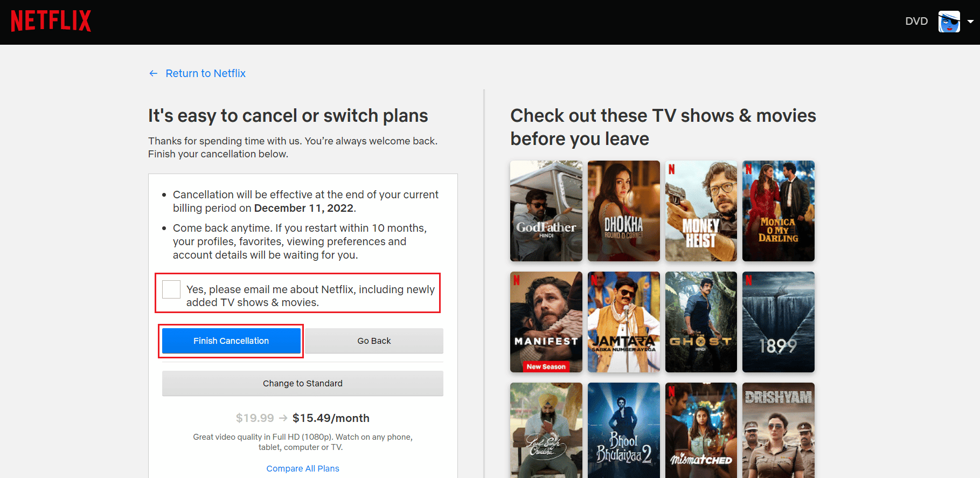Viewport: 980px width, 478px height.
Task: Open the 1899 poster
Action: pyautogui.click(x=779, y=322)
